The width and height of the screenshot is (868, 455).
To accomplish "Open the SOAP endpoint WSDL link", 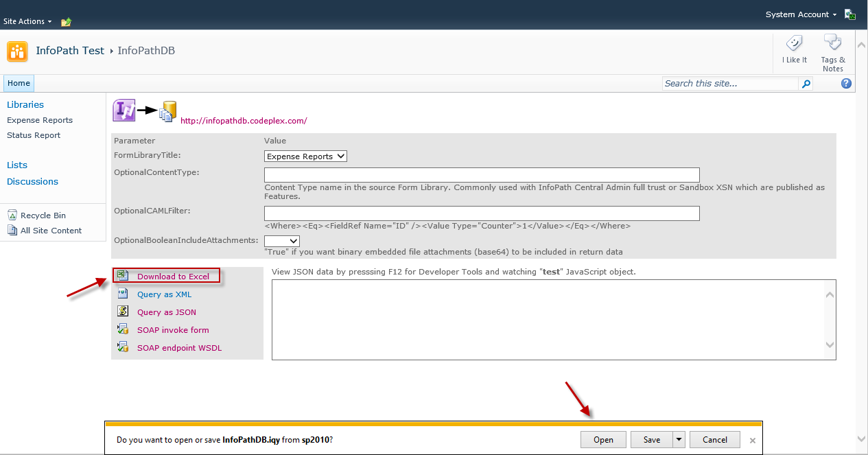I will coord(179,348).
